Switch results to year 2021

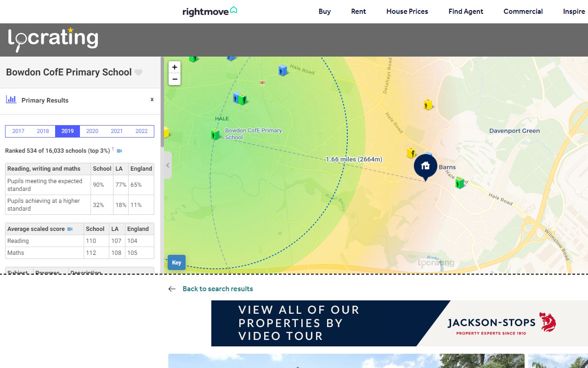[x=117, y=131]
